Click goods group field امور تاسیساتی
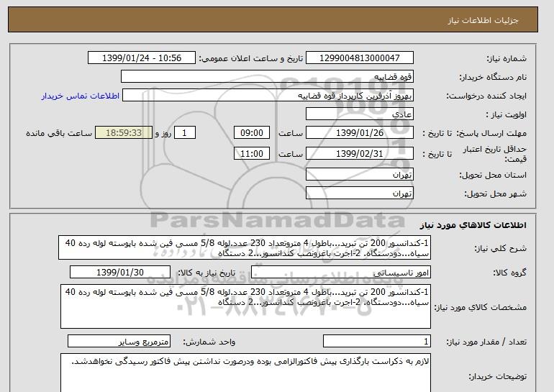 click(341, 273)
